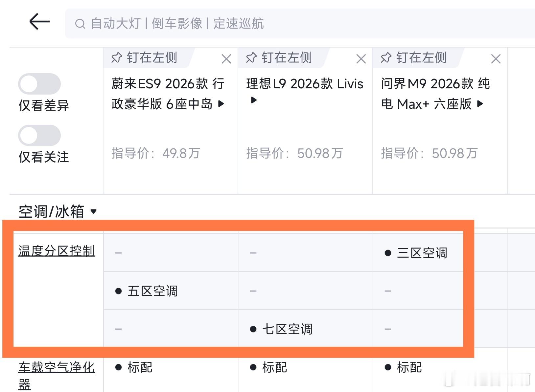
Task: Toggle the 仅看差异 switch
Action: [x=39, y=84]
